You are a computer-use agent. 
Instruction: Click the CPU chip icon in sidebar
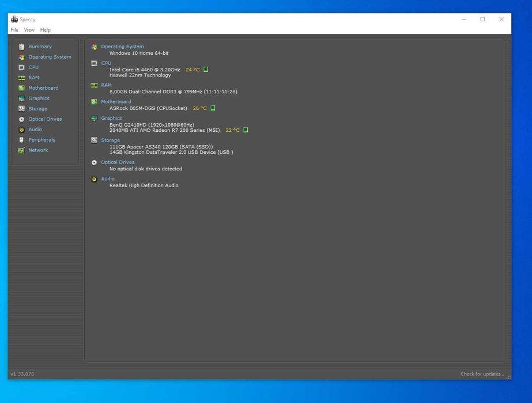coord(21,67)
